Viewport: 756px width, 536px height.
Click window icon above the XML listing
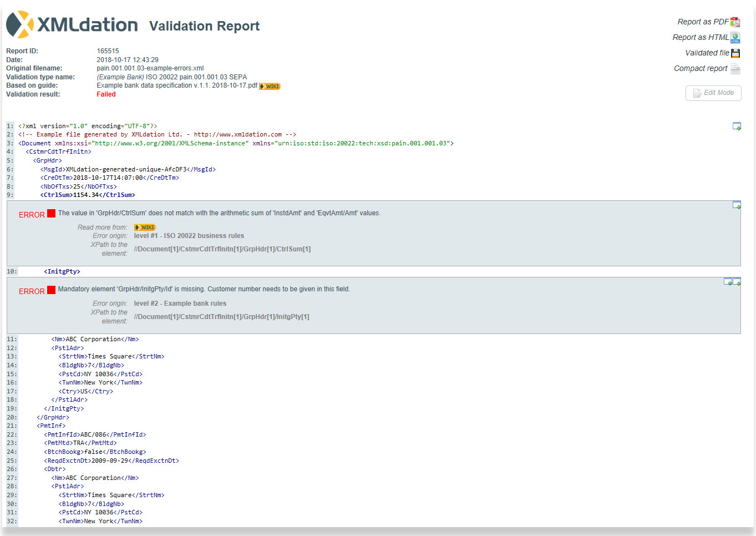pyautogui.click(x=737, y=127)
